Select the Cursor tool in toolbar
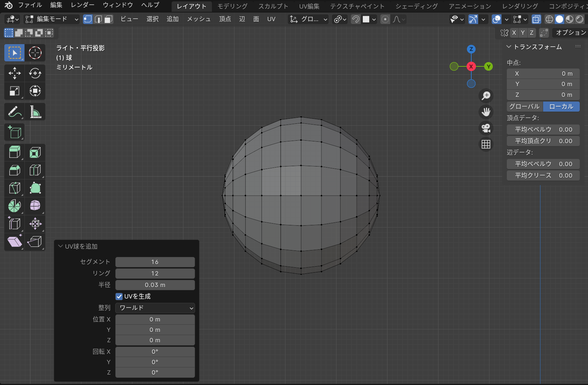Image resolution: width=588 pixels, height=385 pixels. point(35,53)
